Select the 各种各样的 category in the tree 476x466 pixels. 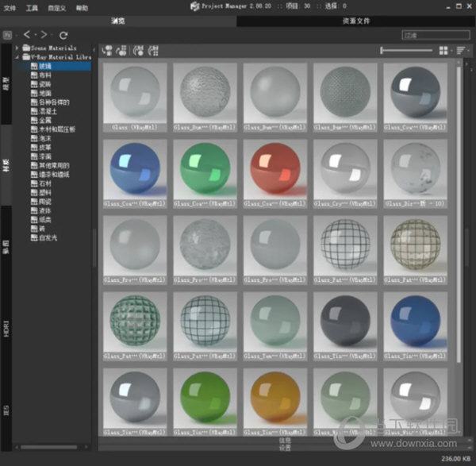(54, 102)
